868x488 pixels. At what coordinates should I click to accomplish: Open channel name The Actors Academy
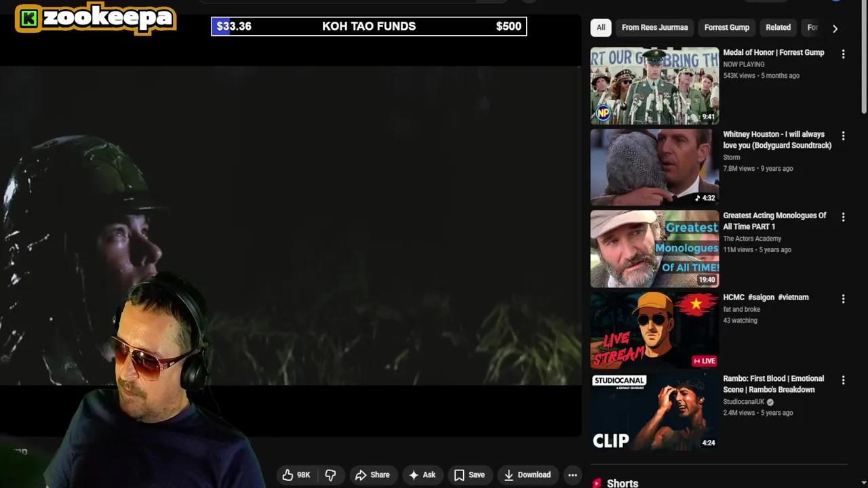(x=752, y=239)
